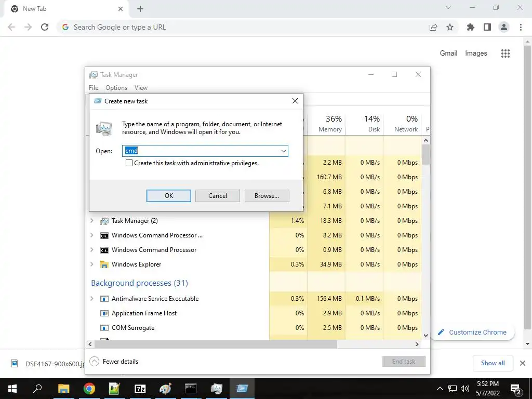532x399 pixels.
Task: Click the process list scroll-up arrow
Action: 426,140
